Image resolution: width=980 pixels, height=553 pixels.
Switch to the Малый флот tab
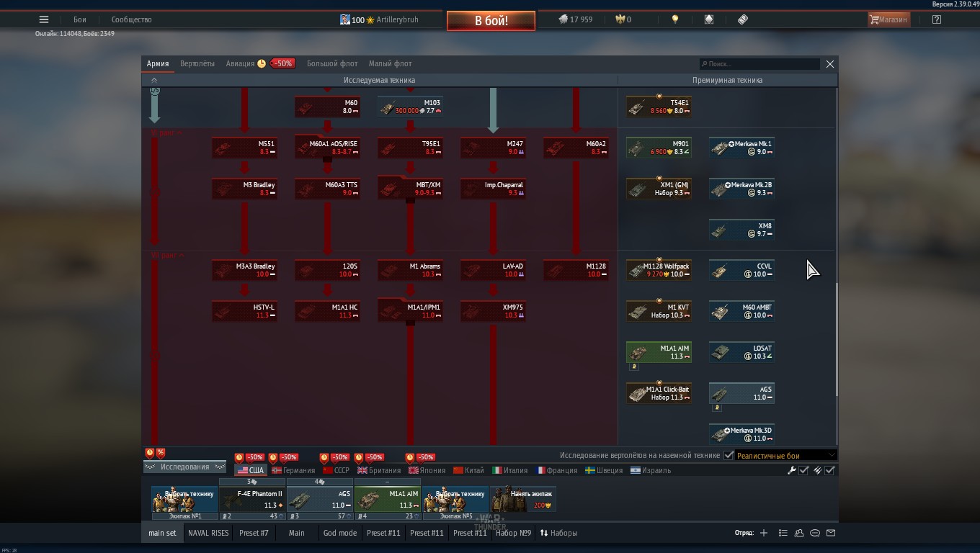(391, 63)
